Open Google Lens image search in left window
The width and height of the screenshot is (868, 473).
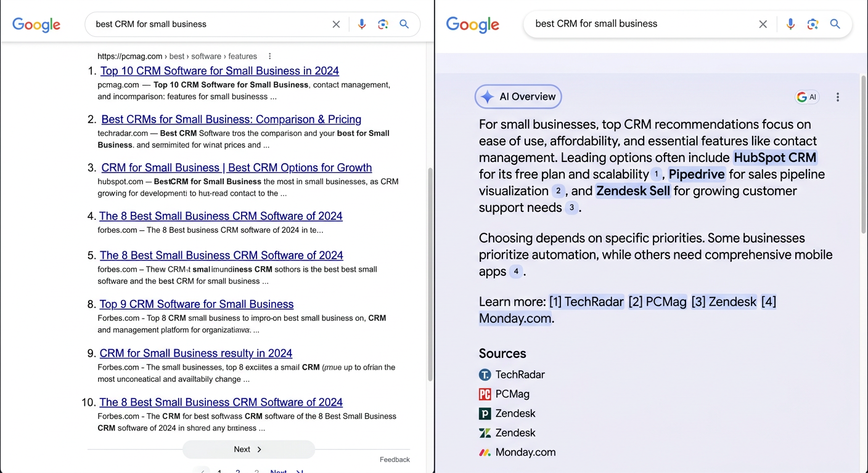pyautogui.click(x=383, y=25)
